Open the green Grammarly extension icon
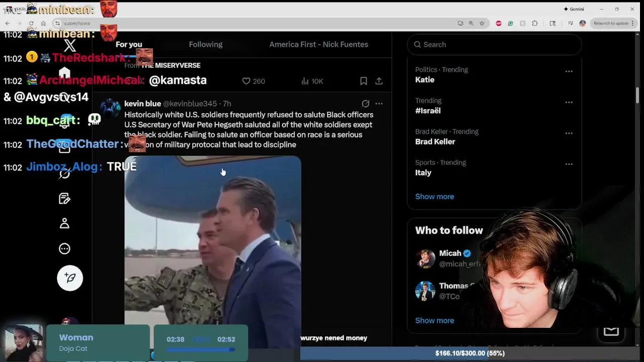Viewport: 644px width, 362px height. 511,23
